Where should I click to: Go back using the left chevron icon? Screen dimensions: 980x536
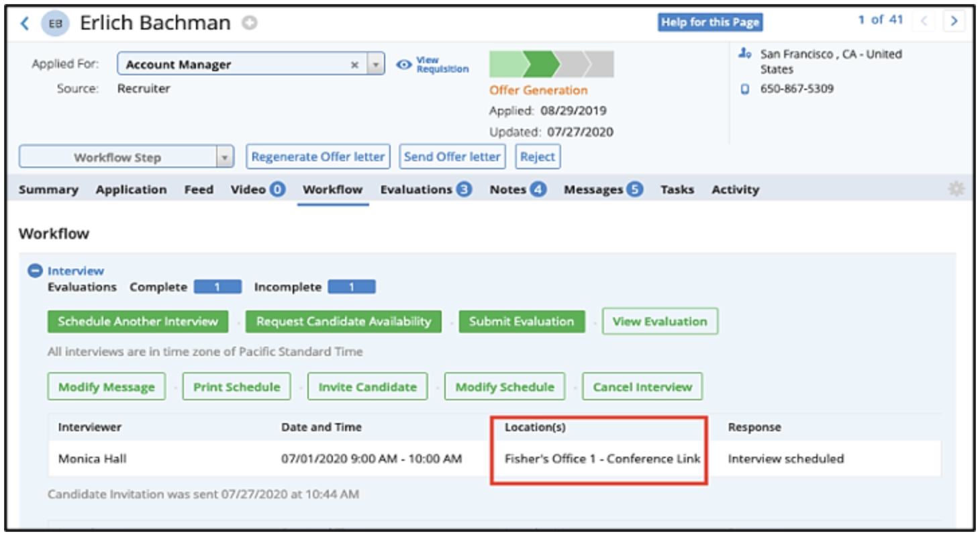click(x=25, y=24)
